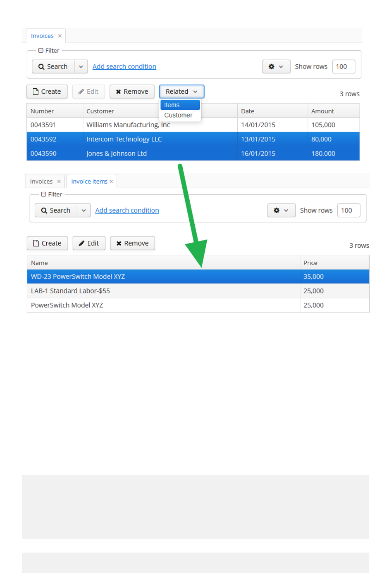Viewport: 392px width, 573px height.
Task: Open settings gear dropdown in Invoices panel
Action: click(276, 66)
